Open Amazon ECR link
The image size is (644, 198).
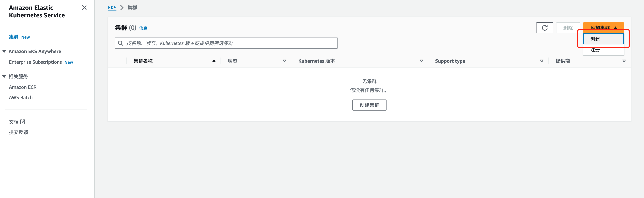click(x=23, y=87)
